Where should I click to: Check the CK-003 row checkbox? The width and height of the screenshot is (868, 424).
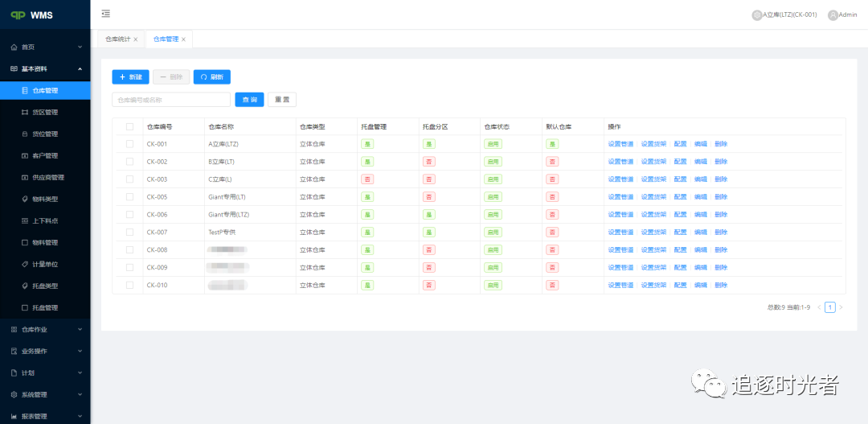129,179
